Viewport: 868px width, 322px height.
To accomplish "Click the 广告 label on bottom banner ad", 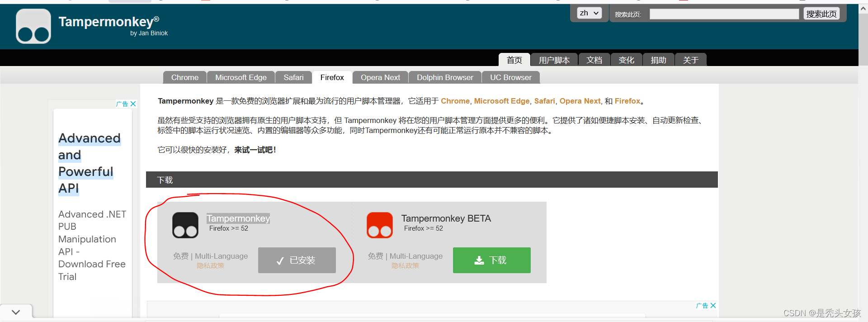I will coord(702,306).
